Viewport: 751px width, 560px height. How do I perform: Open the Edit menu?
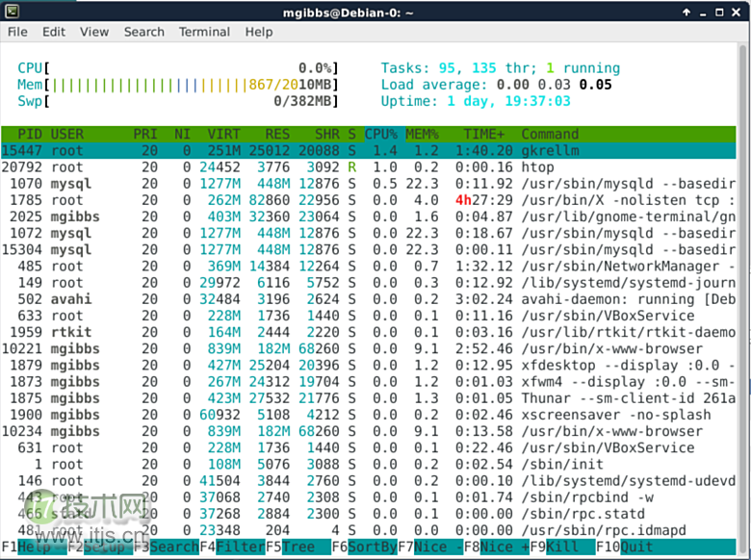coord(54,32)
